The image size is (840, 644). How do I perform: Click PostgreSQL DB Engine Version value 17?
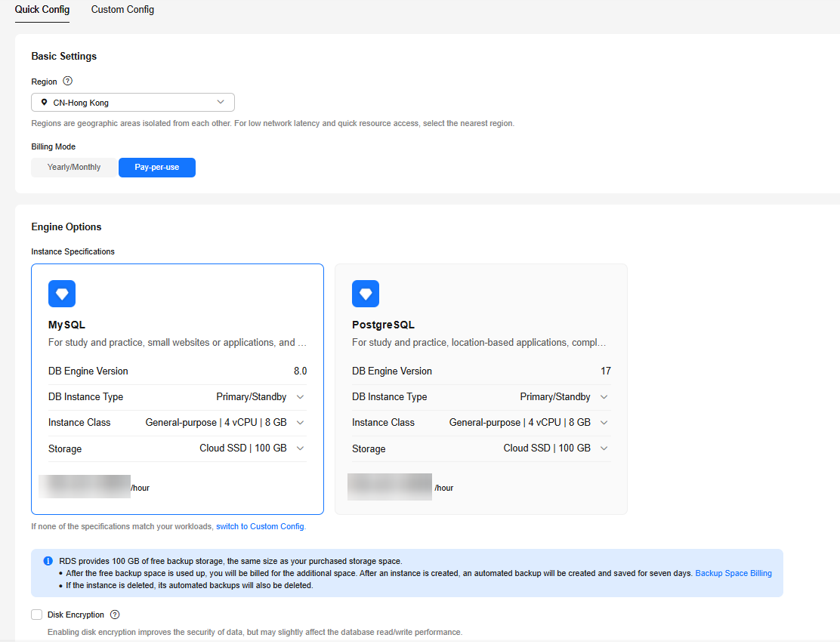point(606,371)
